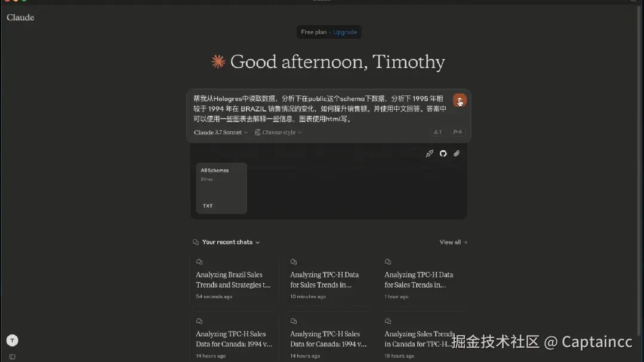Click the badge showing 4 in the prompt box
This screenshot has width=644, height=362.
point(457,132)
